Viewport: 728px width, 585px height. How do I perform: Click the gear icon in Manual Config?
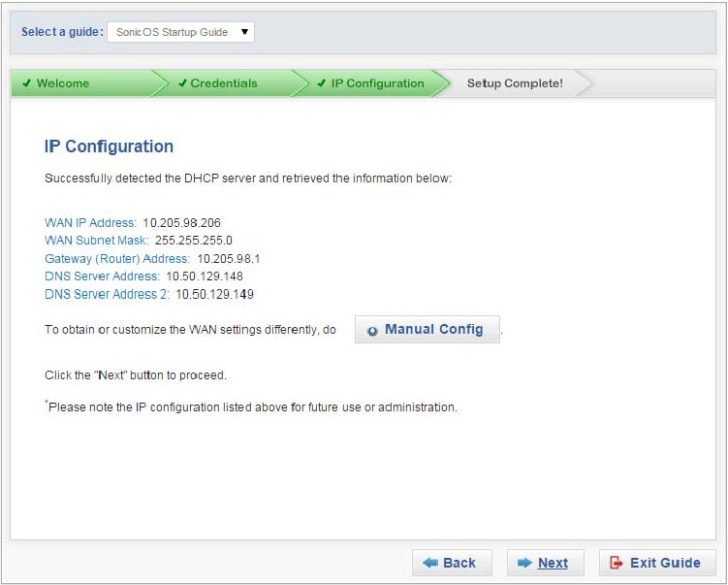(373, 331)
